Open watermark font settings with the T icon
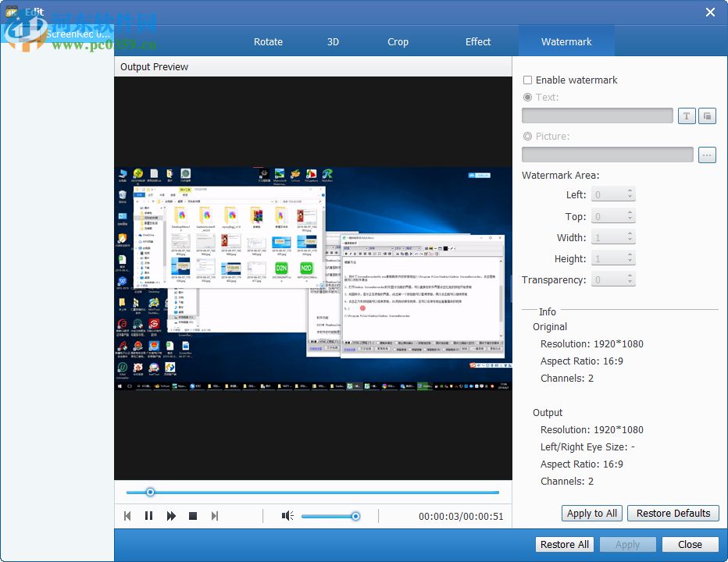Image resolution: width=728 pixels, height=562 pixels. [686, 115]
